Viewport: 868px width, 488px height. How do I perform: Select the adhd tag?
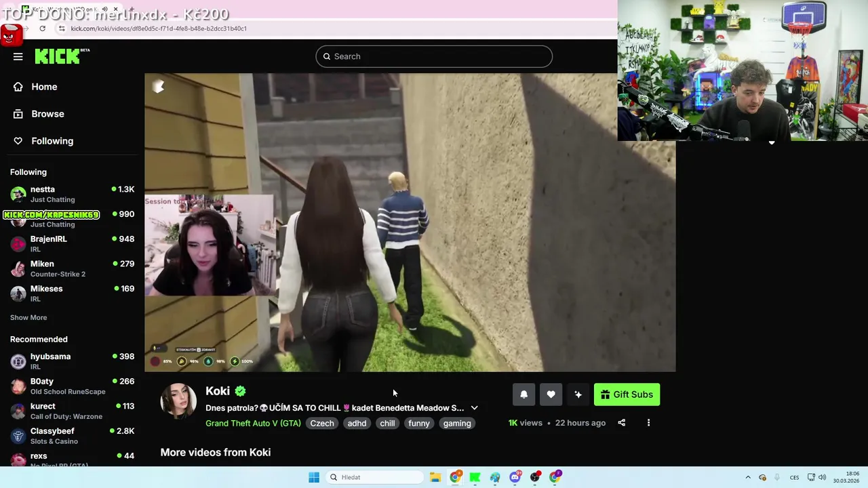click(x=357, y=423)
